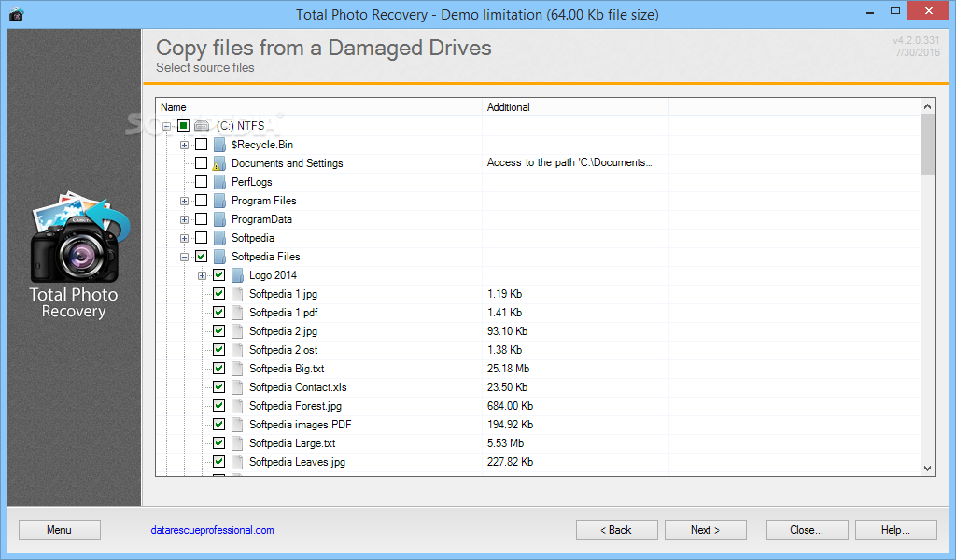Viewport: 956px width, 560px height.
Task: Click the Documents and Settings warning folder icon
Action: point(218,163)
